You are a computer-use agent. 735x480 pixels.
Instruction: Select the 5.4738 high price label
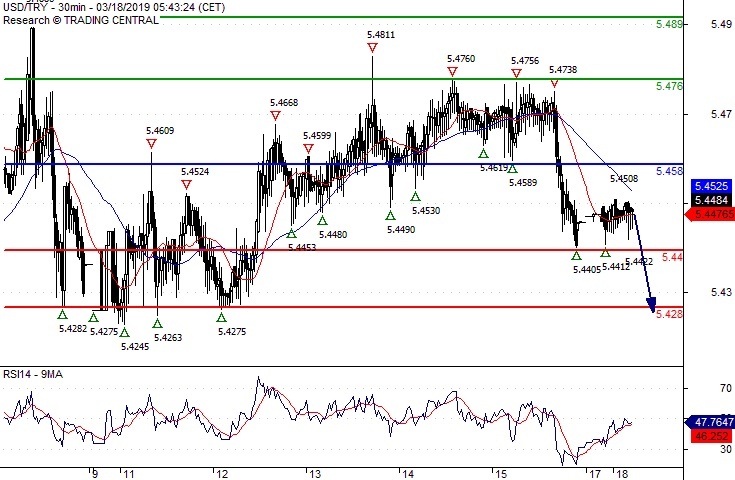(x=563, y=69)
